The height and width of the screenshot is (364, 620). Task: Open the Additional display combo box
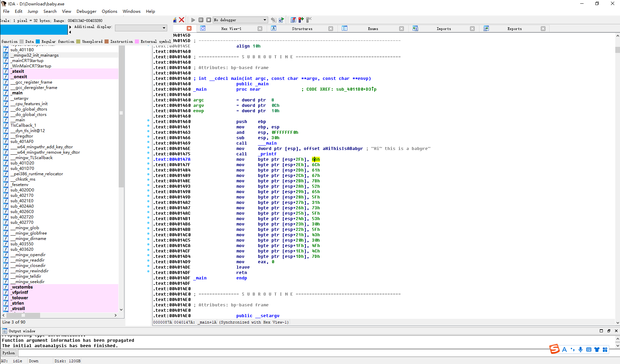click(x=141, y=28)
